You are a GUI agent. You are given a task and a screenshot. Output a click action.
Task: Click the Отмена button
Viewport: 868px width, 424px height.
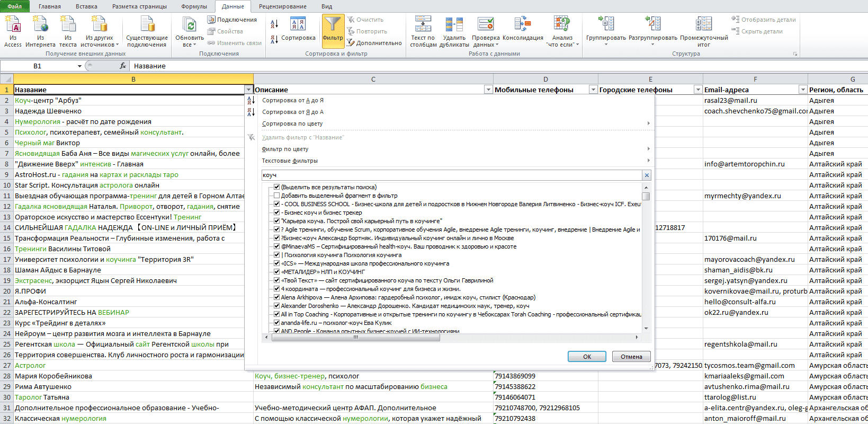pos(631,357)
